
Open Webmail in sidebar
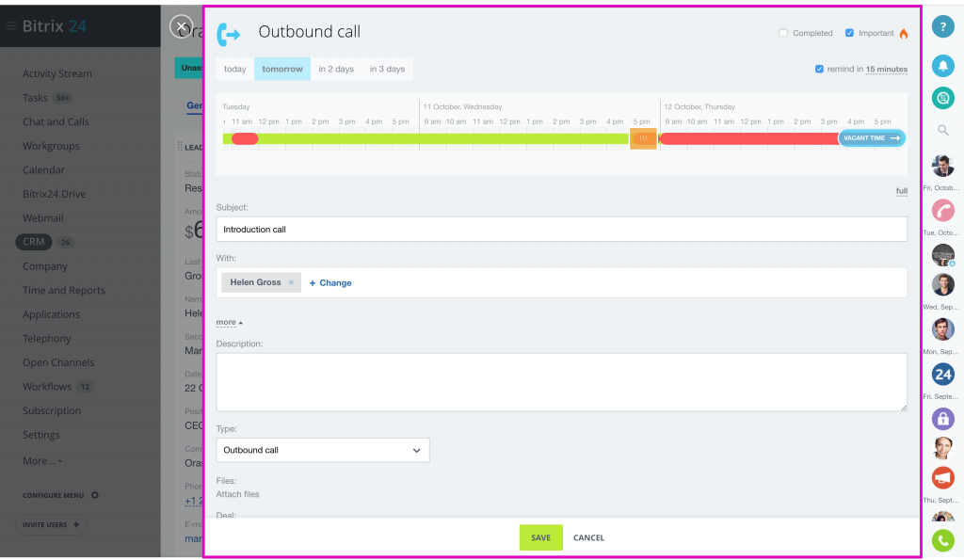(43, 217)
